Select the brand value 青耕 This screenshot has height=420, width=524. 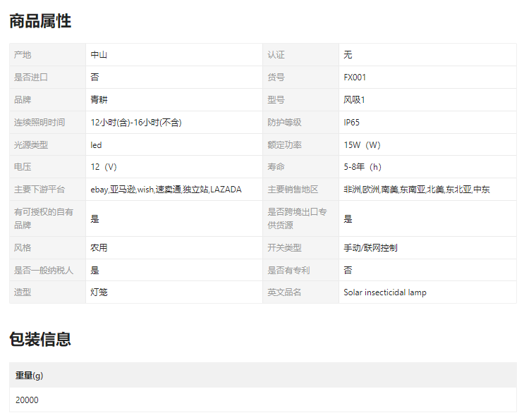(x=99, y=100)
